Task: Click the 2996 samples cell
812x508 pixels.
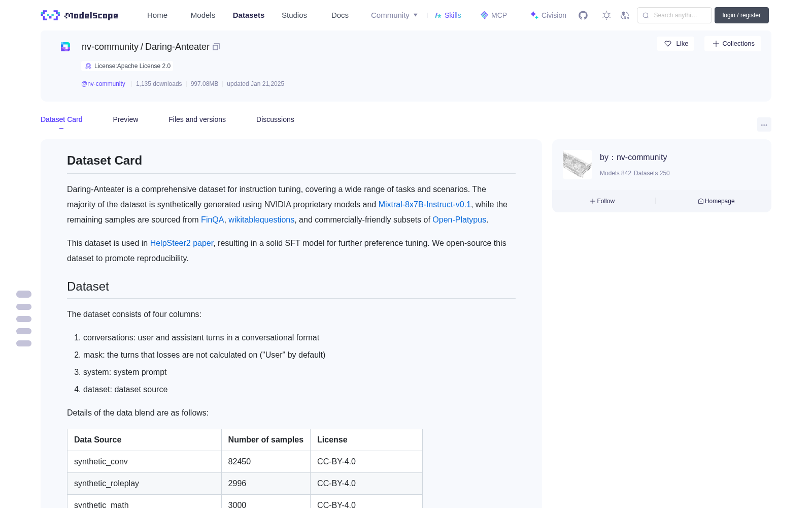Action: click(266, 484)
